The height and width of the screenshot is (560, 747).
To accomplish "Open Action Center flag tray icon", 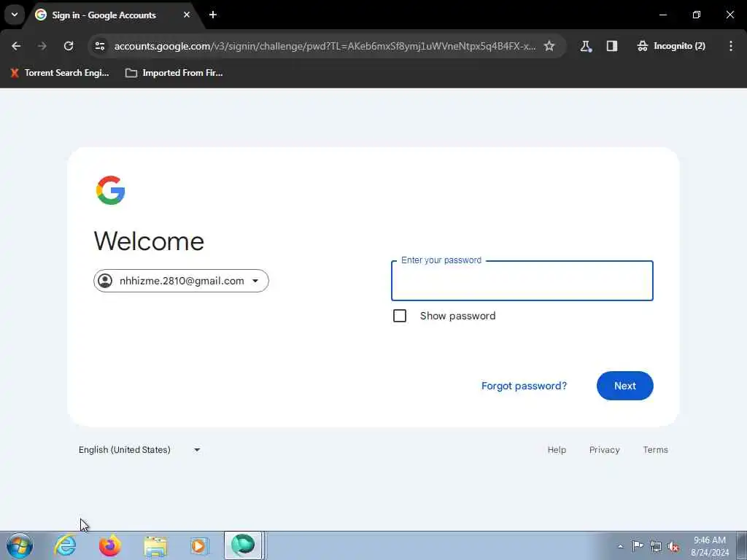I will point(638,546).
